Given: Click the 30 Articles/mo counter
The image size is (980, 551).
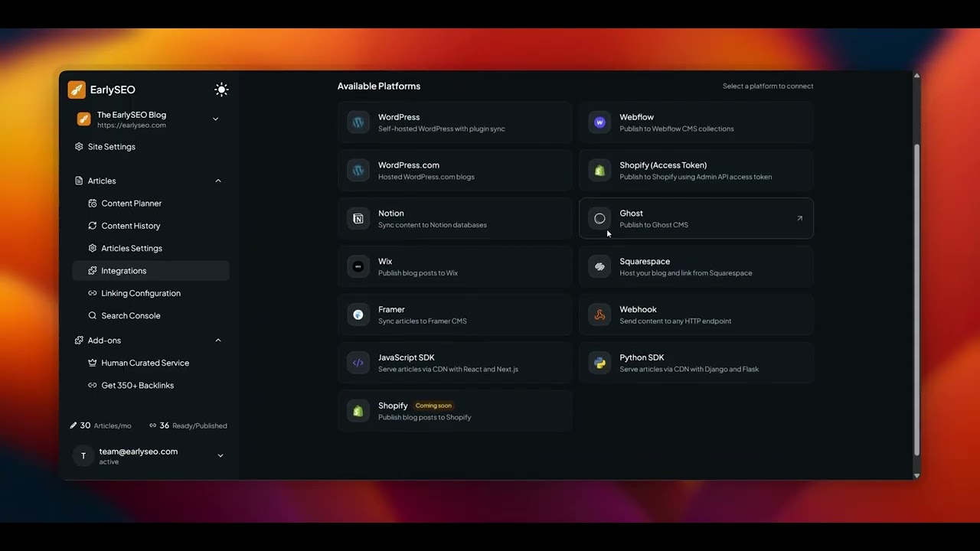Looking at the screenshot, I should coord(101,425).
